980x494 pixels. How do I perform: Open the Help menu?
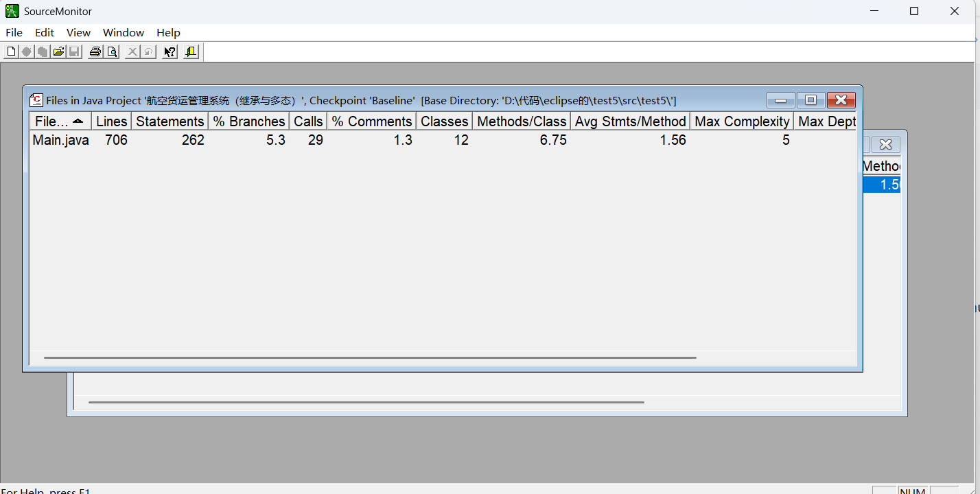point(168,32)
